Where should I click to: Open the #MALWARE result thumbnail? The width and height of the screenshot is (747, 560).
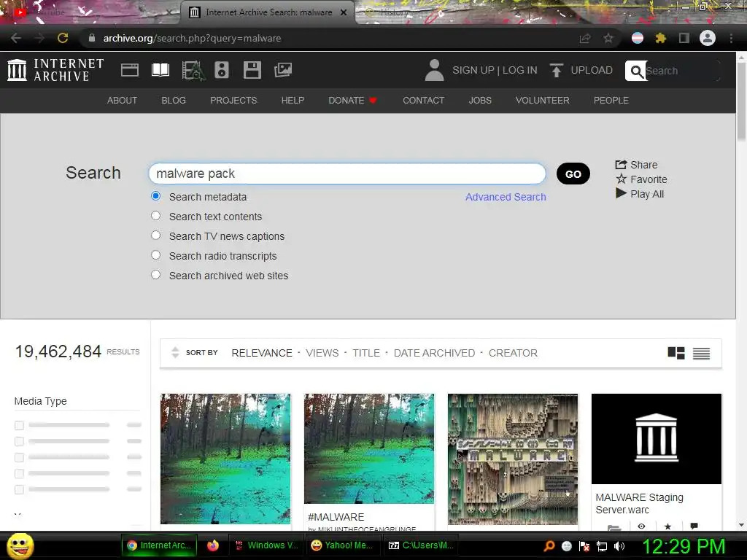[x=368, y=448]
